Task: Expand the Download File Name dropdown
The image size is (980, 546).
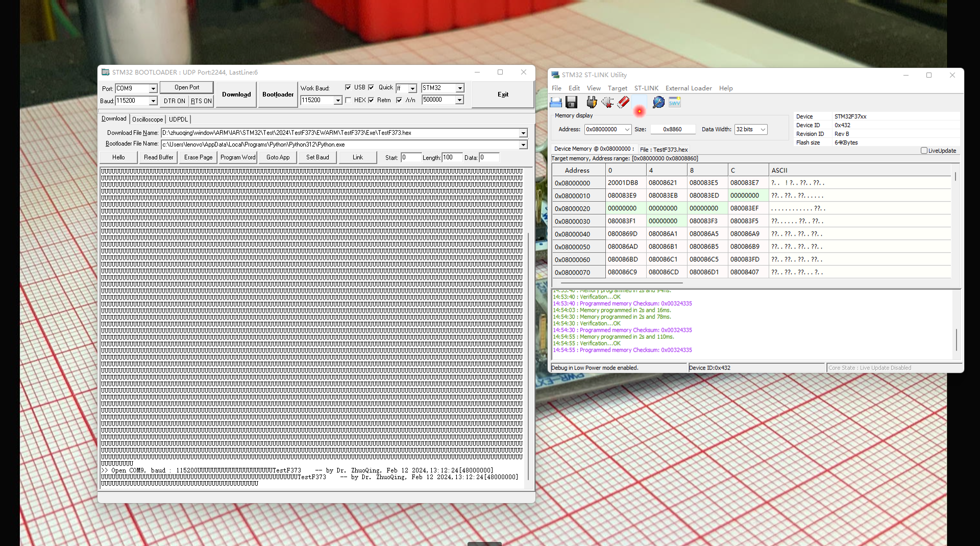Action: [x=523, y=133]
